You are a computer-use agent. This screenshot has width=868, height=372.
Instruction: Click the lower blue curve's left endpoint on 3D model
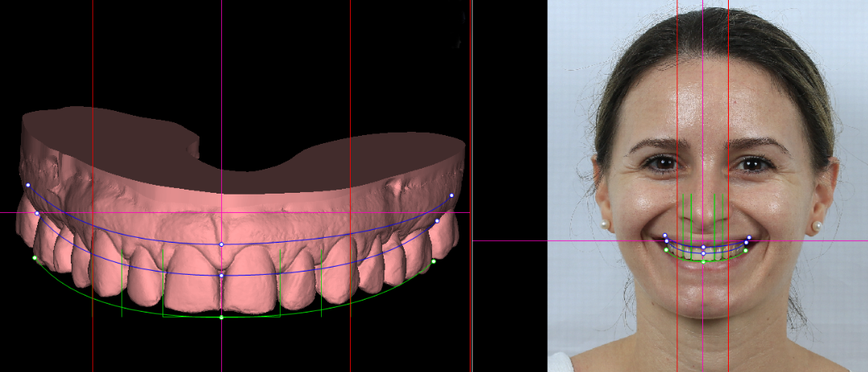[x=37, y=213]
